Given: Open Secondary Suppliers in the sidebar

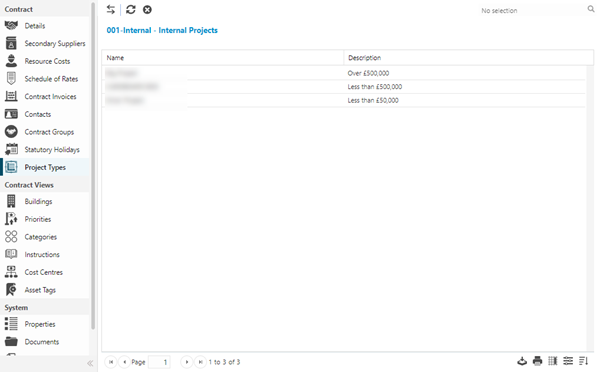Looking at the screenshot, I should pyautogui.click(x=55, y=43).
